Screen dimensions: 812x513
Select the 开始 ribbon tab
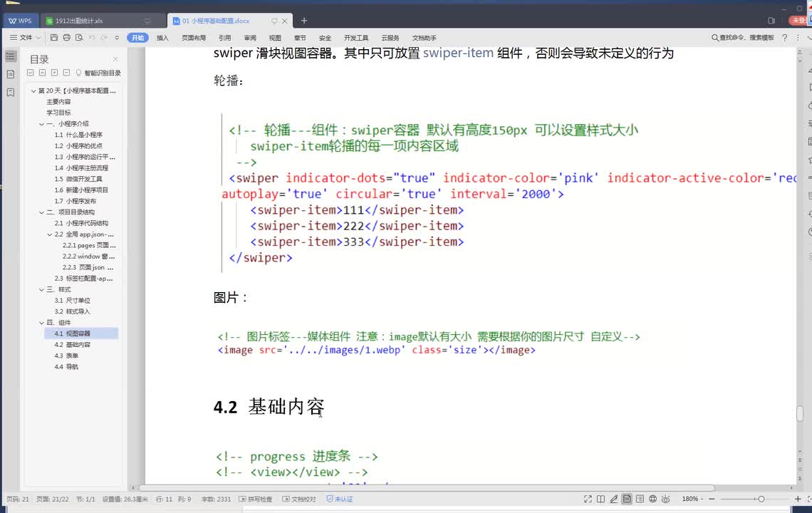[137, 38]
